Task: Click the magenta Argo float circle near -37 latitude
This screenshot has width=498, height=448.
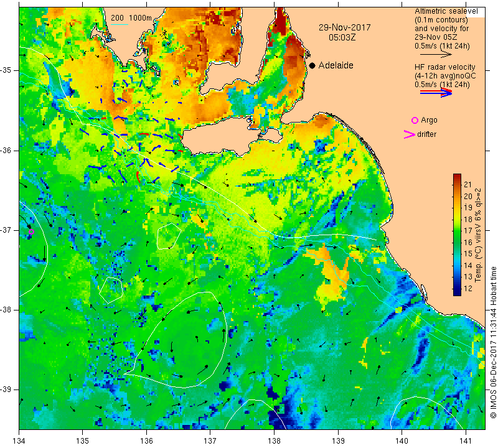Action: [31, 232]
